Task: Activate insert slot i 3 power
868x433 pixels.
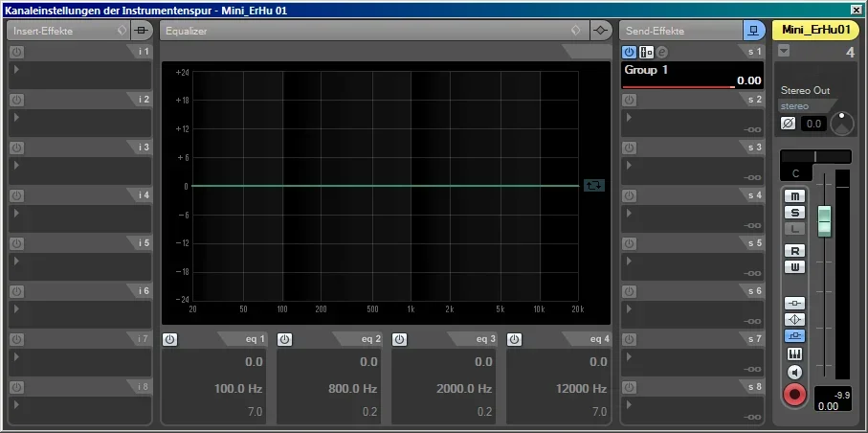Action: 16,148
